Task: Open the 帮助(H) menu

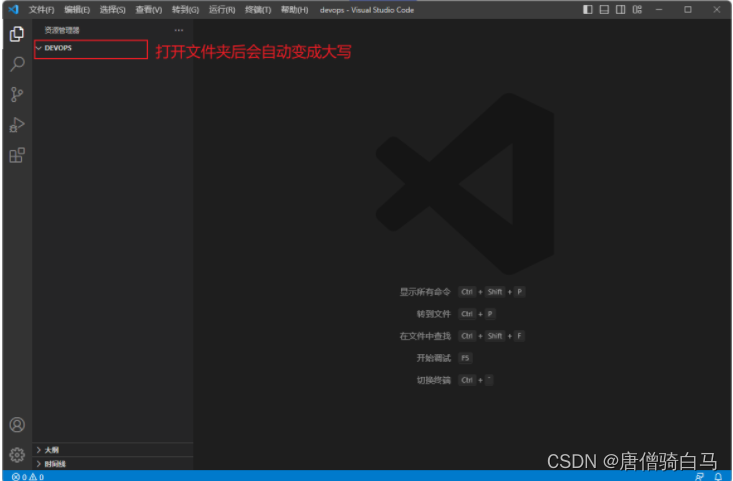Action: tap(295, 10)
